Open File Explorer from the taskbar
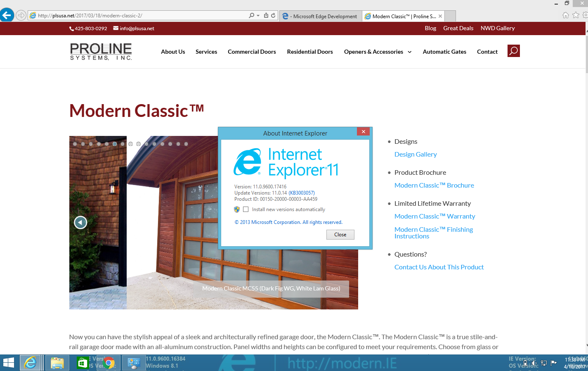The width and height of the screenshot is (588, 371). coord(57,363)
